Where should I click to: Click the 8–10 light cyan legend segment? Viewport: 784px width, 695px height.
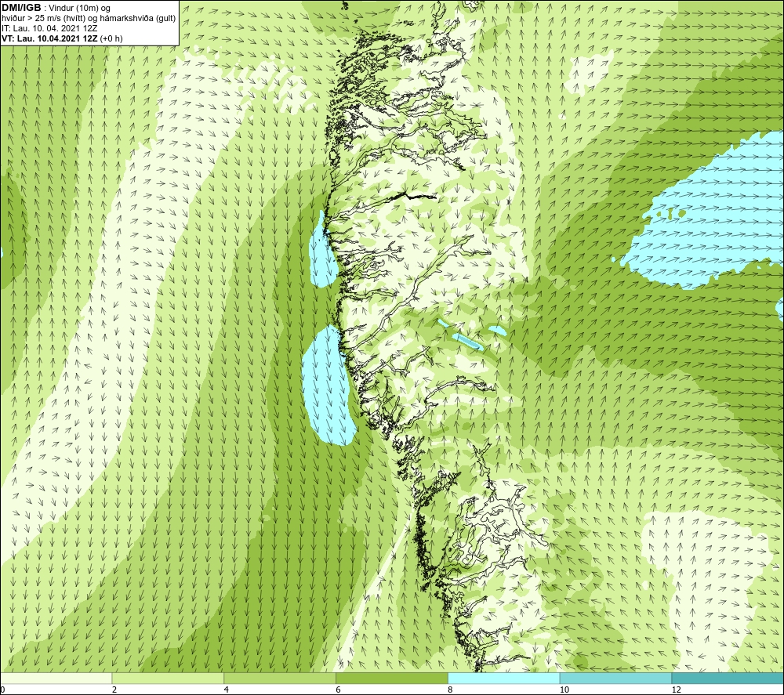coord(504,678)
